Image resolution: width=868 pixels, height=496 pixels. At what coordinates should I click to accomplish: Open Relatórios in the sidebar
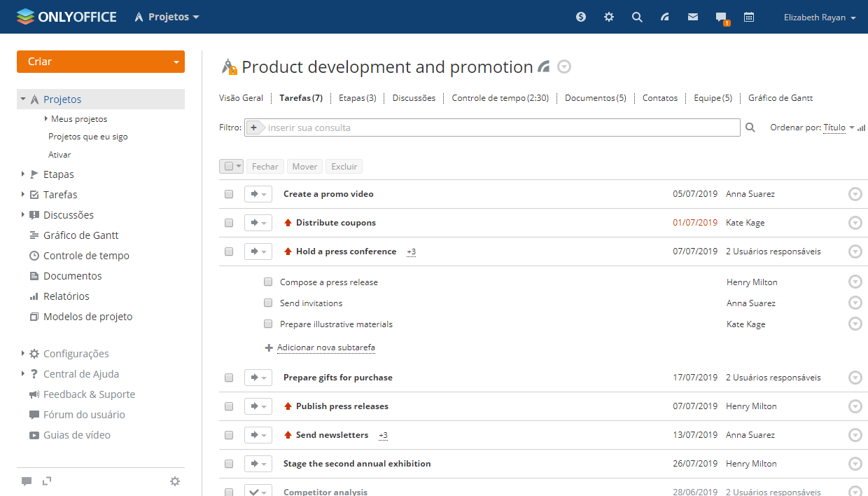click(x=66, y=296)
